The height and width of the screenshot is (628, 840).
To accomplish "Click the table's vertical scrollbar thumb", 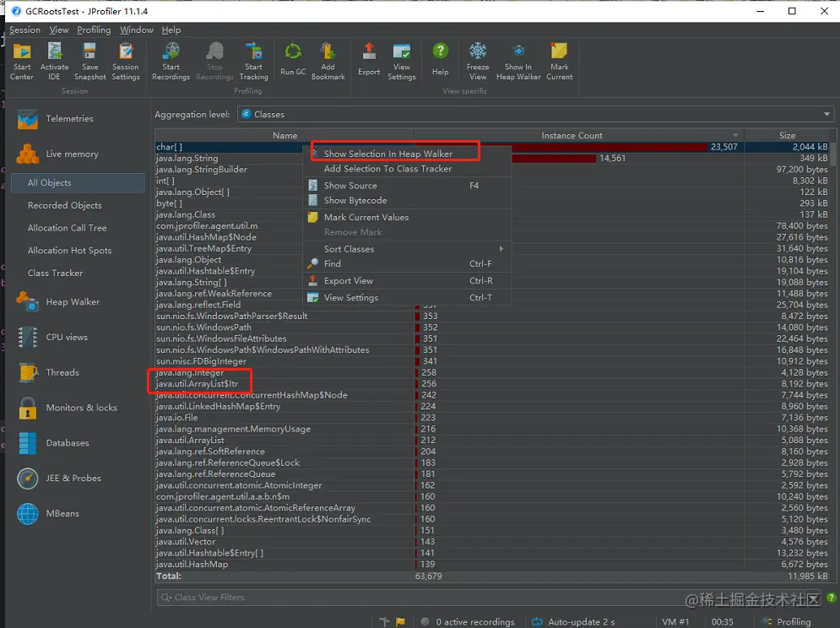I will [x=833, y=154].
